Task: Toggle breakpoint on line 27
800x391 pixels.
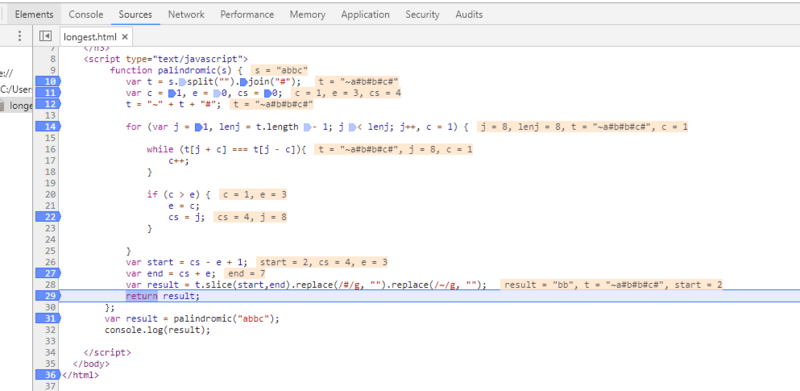Action: 48,273
